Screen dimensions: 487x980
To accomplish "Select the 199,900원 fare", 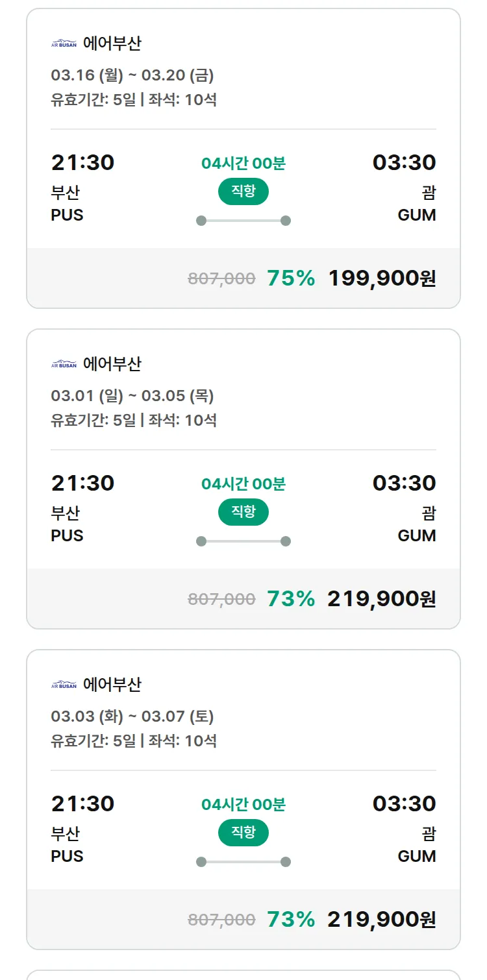I will [x=382, y=278].
